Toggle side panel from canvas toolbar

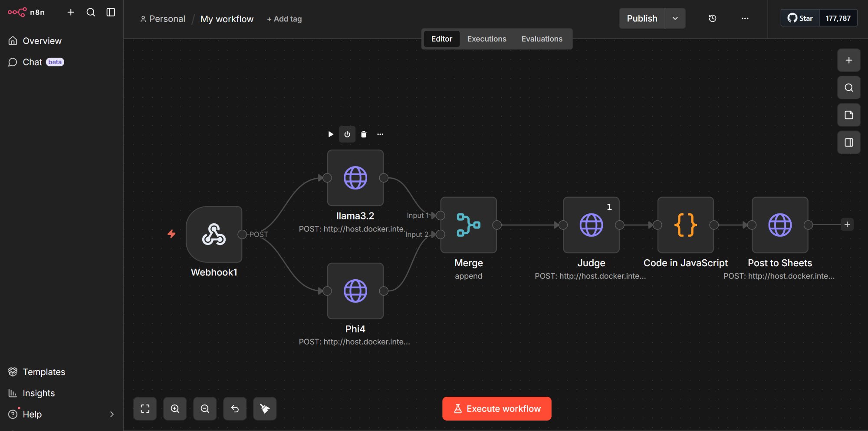849,142
